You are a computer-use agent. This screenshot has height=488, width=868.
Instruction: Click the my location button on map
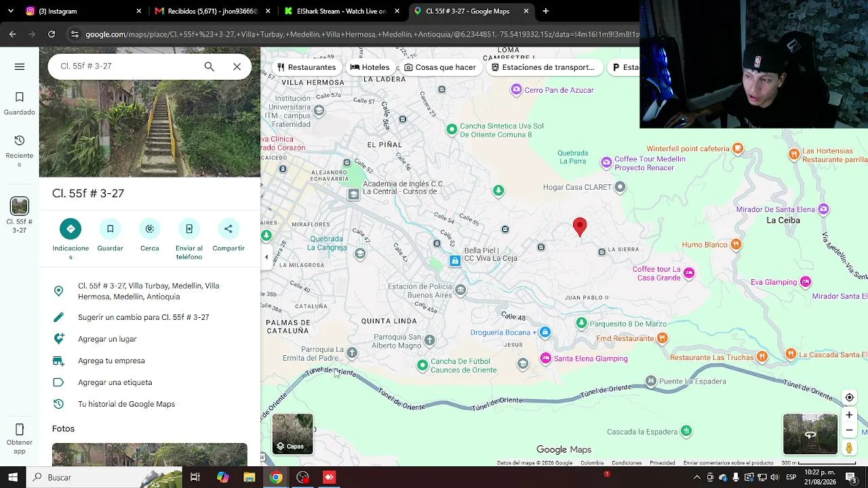pos(849,398)
